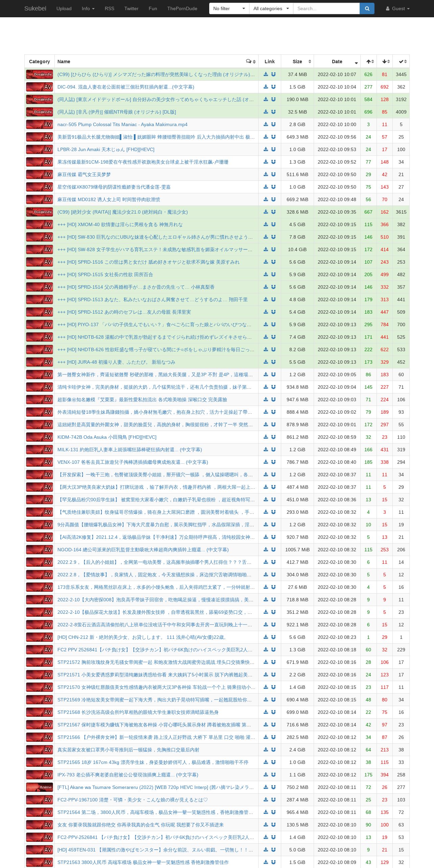Open nacr-505 Plump Colossal torrent page
The image size is (434, 868).
coord(122,124)
